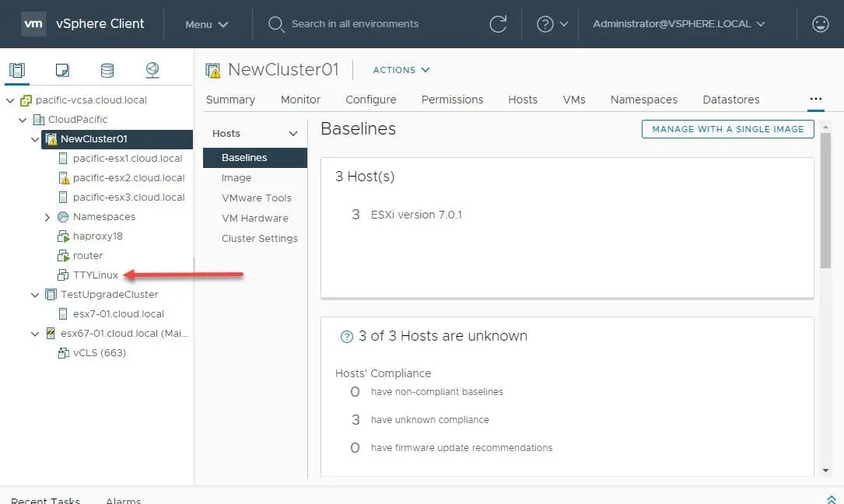Click Manage With A Single Image button
Viewport: 844px width, 504px height.
pyautogui.click(x=727, y=129)
